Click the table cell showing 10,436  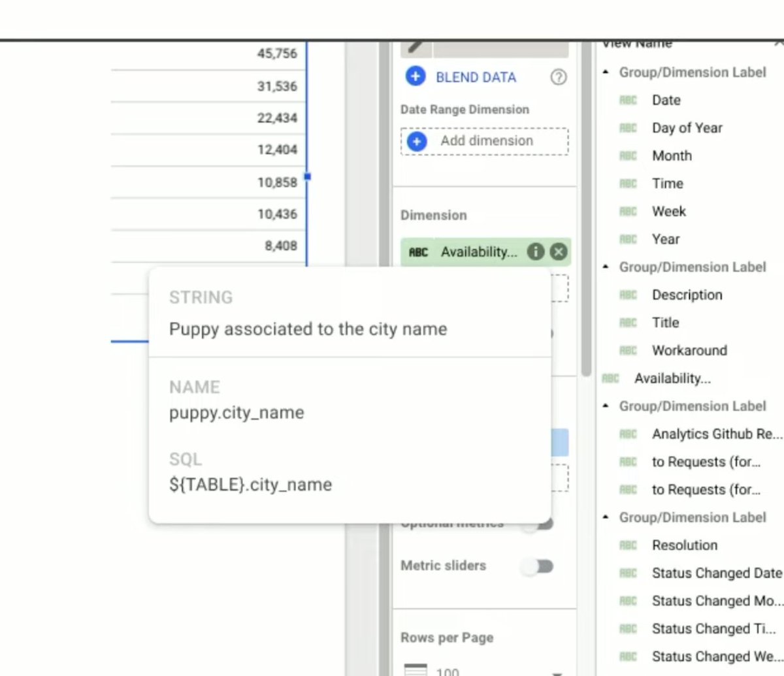277,214
